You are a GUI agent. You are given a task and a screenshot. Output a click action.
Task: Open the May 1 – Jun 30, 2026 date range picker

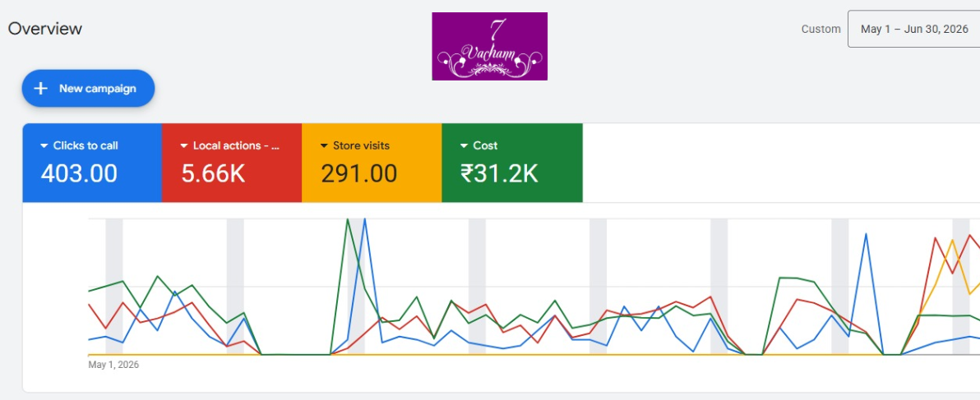[x=913, y=29]
